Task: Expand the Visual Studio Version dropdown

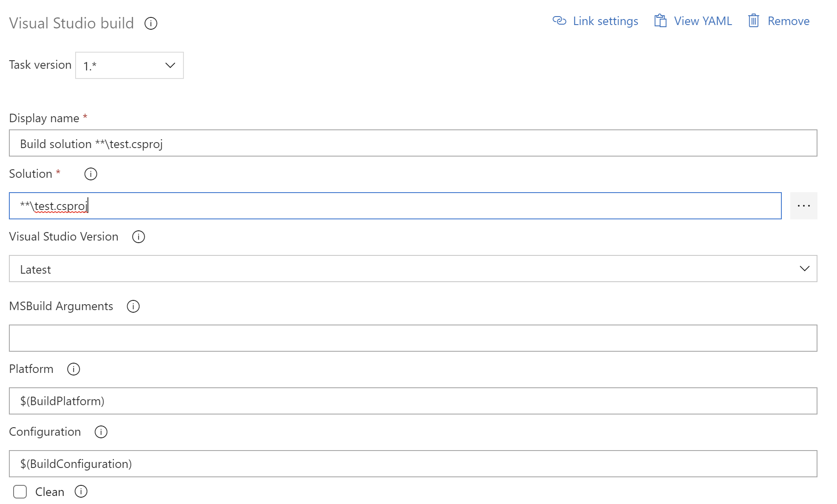Action: coord(413,269)
